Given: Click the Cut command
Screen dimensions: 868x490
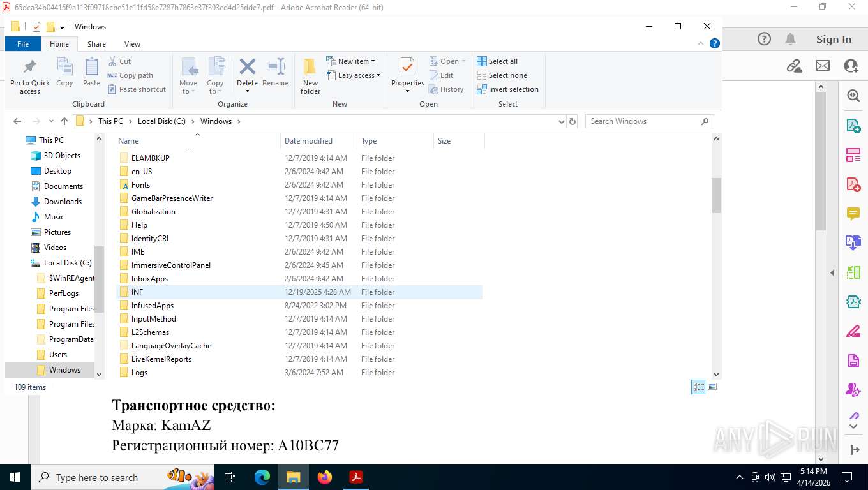Looking at the screenshot, I should [x=119, y=61].
